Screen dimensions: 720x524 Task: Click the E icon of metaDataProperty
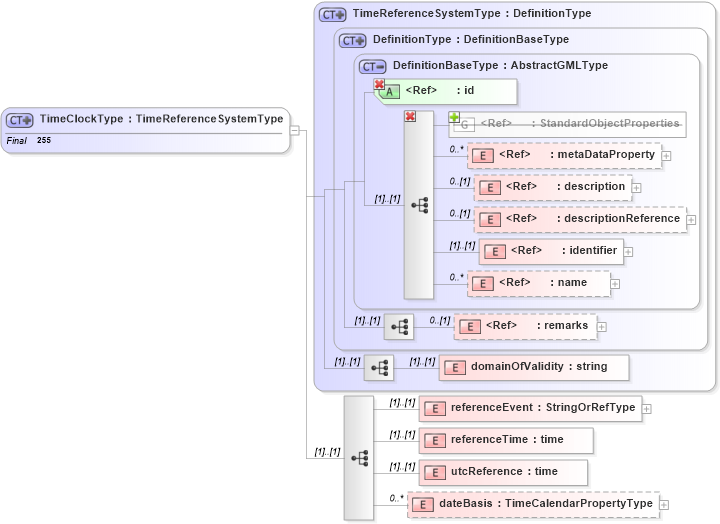tap(483, 156)
